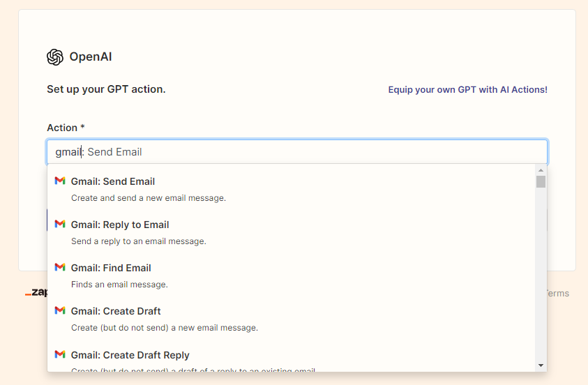Viewport: 588px width, 385px height.
Task: Click 'Create (but do not send) a new email message.'
Action: [165, 328]
